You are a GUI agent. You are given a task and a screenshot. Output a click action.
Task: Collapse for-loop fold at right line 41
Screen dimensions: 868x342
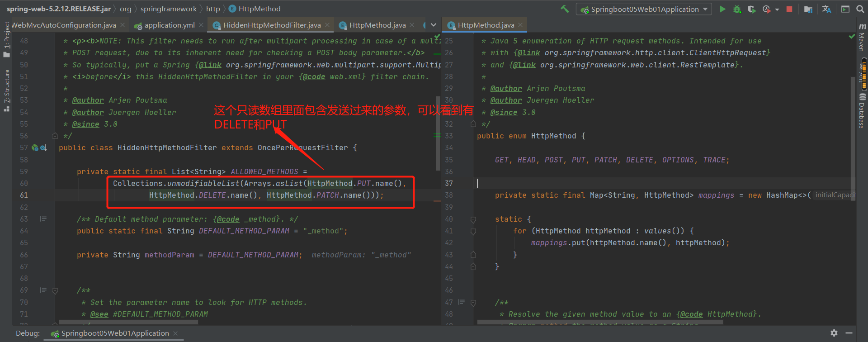[473, 231]
